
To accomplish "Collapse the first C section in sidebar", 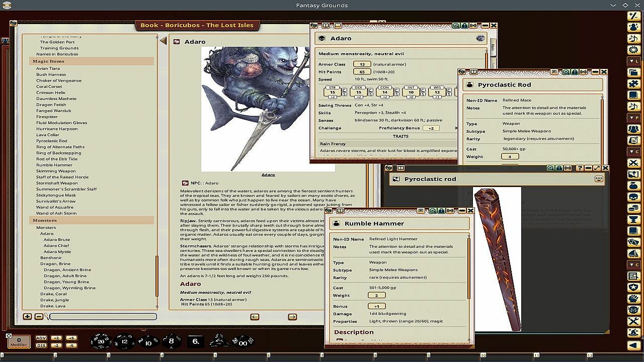I will coord(633,152).
